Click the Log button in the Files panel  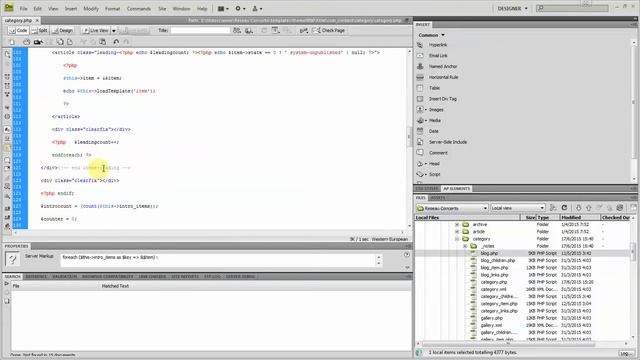625,353
